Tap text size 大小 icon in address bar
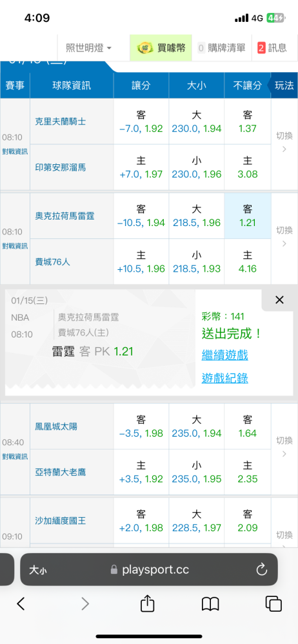The width and height of the screenshot is (298, 644). pos(37,570)
